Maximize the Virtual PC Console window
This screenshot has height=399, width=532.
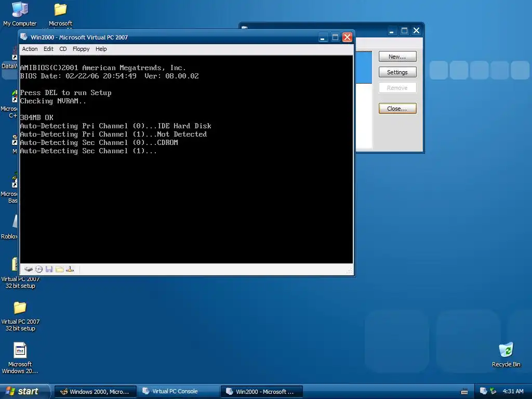coord(404,31)
